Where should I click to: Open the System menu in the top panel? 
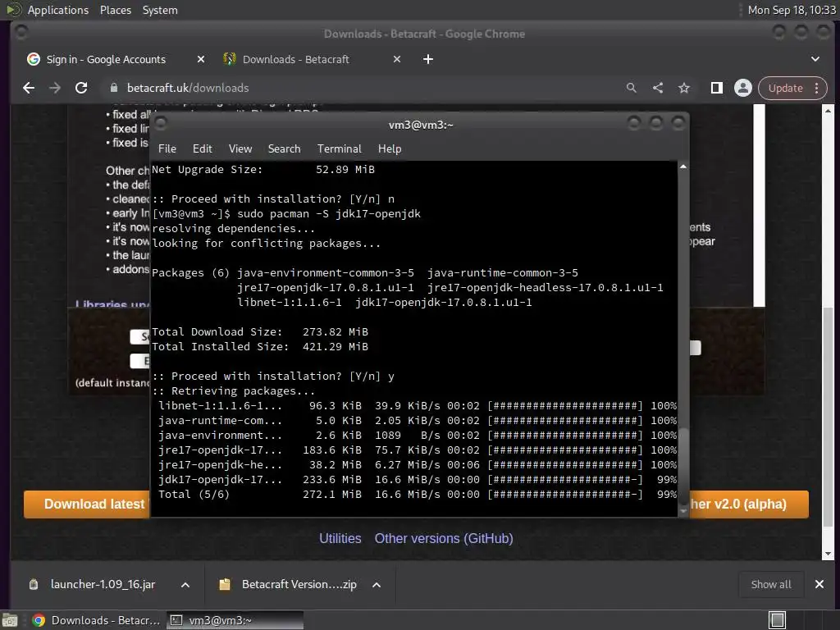160,10
